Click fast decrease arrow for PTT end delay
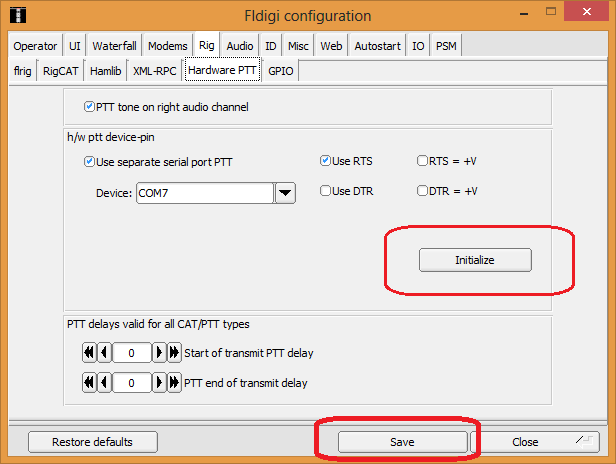Screen dimensions: 616x464 point(88,383)
